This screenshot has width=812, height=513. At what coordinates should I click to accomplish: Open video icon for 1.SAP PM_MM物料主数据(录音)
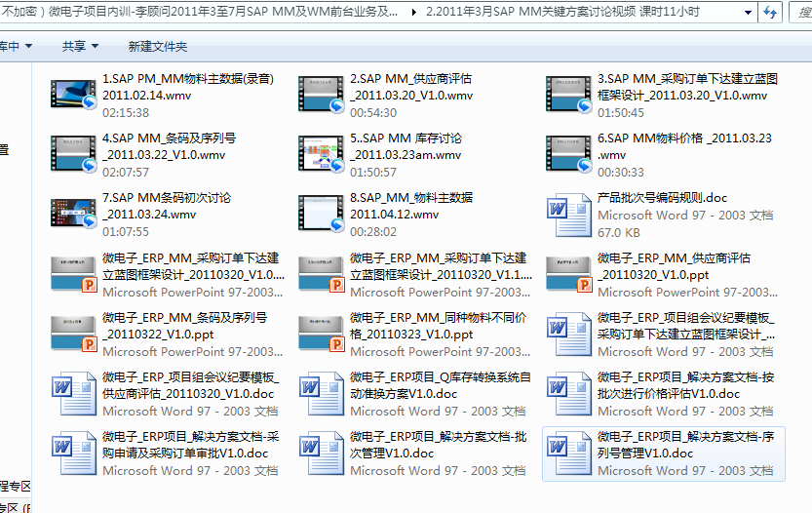click(73, 95)
